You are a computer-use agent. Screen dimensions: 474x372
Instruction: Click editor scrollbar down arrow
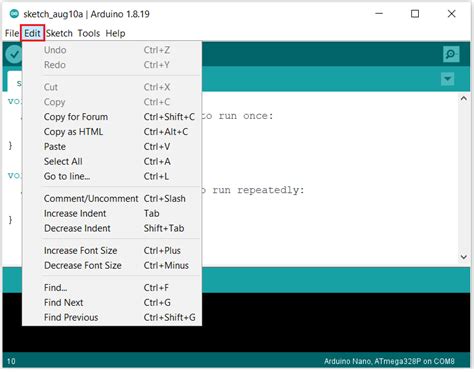[x=463, y=257]
